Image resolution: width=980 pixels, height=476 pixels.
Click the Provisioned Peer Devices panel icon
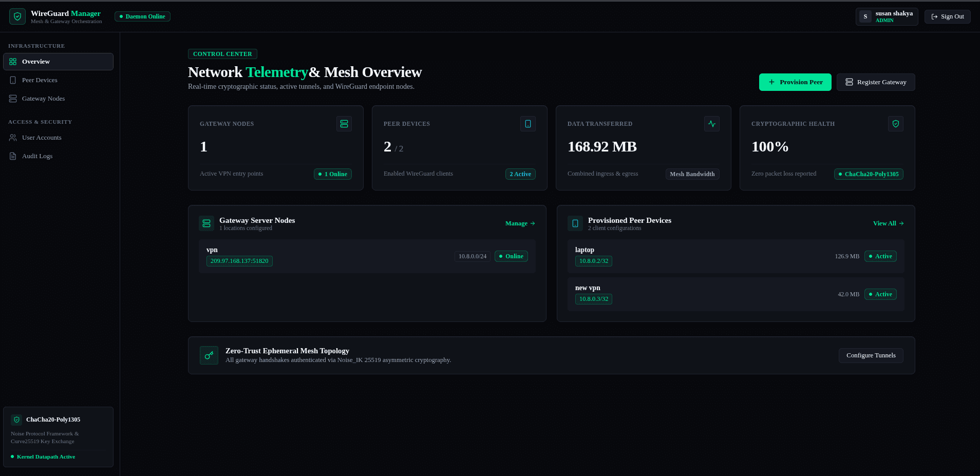pos(575,223)
